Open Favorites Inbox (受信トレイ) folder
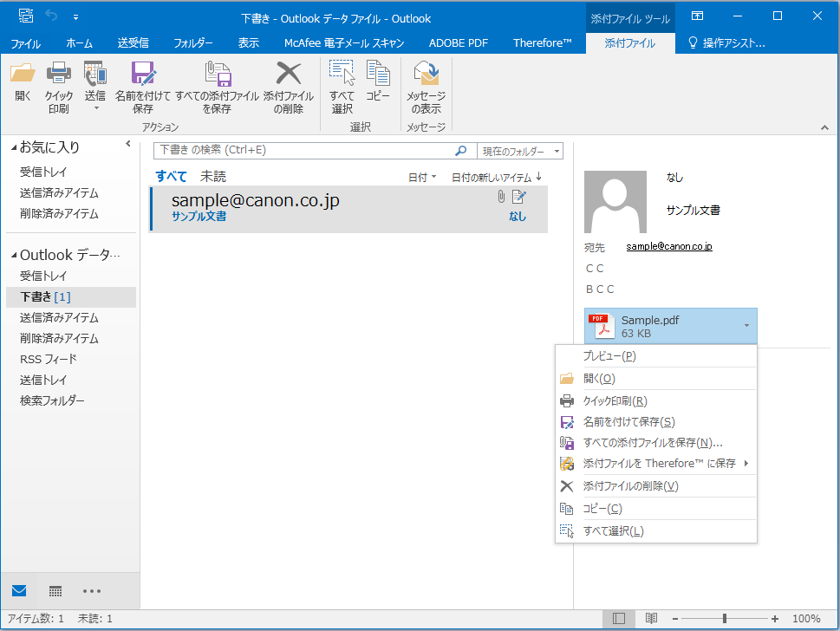Viewport: 840px width, 631px height. click(x=42, y=172)
